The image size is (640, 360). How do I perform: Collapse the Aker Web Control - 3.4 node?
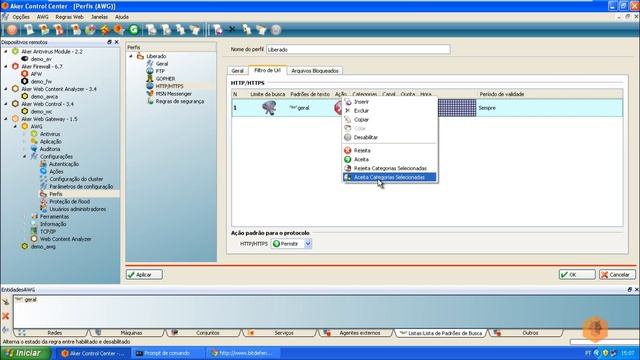(6, 104)
